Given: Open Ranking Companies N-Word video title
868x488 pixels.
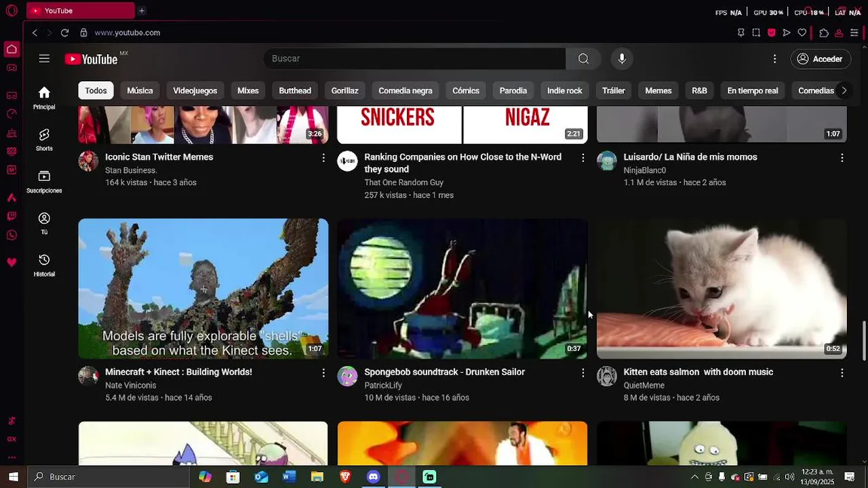Looking at the screenshot, I should (463, 163).
